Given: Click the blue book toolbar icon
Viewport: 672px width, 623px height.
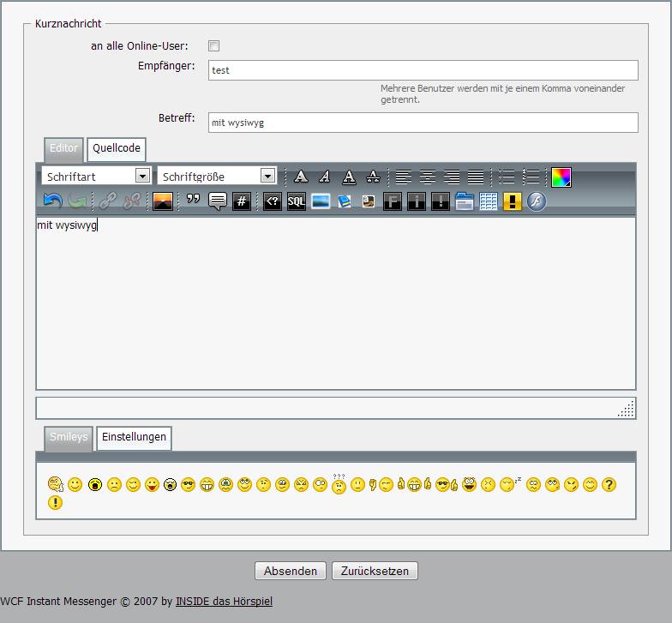Looking at the screenshot, I should [345, 201].
